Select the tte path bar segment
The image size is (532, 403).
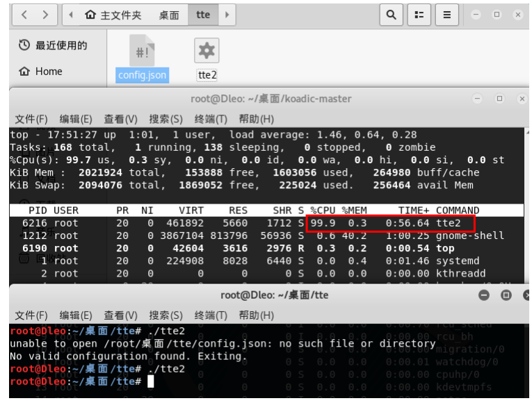coord(203,15)
